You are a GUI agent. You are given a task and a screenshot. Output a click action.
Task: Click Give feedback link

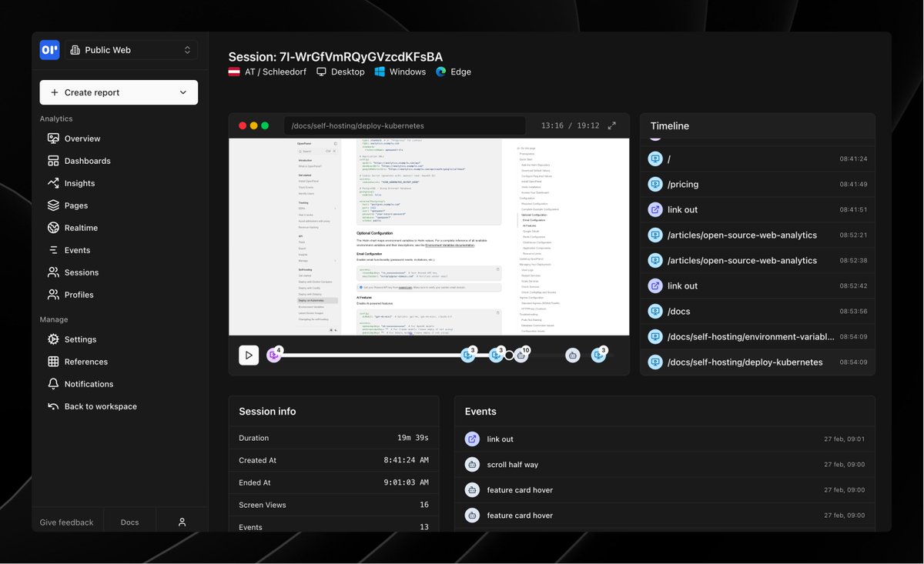point(66,522)
